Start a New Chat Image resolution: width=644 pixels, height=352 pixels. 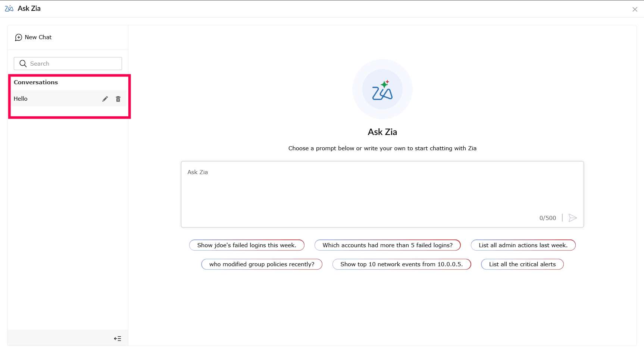pyautogui.click(x=33, y=37)
